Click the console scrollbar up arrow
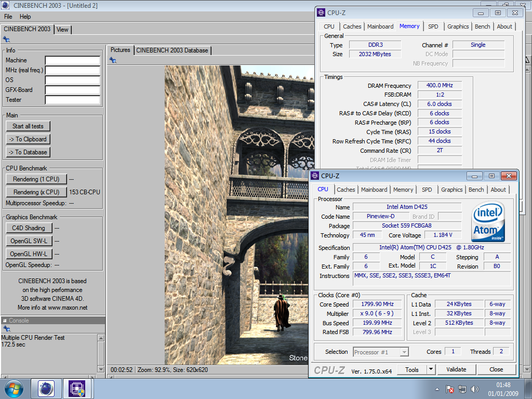This screenshot has height=399, width=532. point(101,338)
